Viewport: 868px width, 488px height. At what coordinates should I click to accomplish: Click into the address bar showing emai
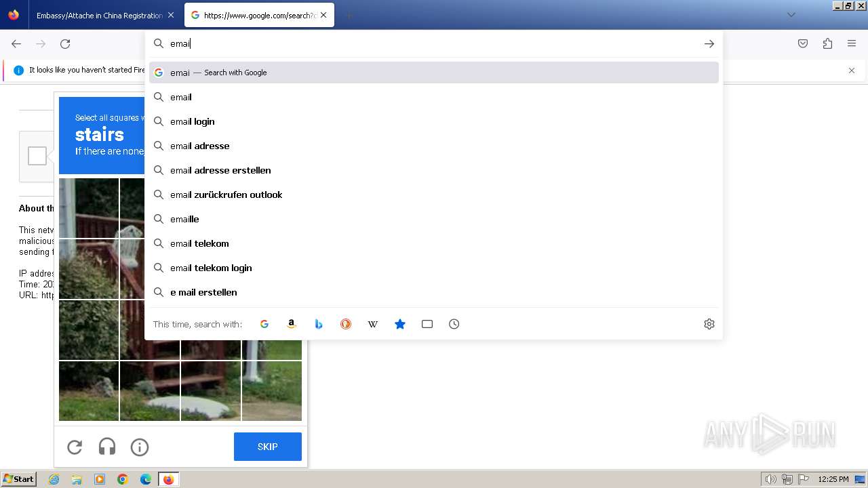pyautogui.click(x=434, y=43)
